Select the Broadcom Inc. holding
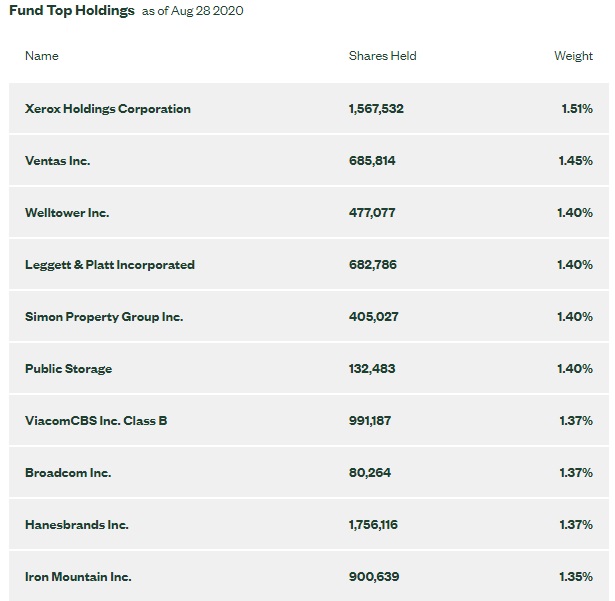The width and height of the screenshot is (615, 601). (x=68, y=473)
